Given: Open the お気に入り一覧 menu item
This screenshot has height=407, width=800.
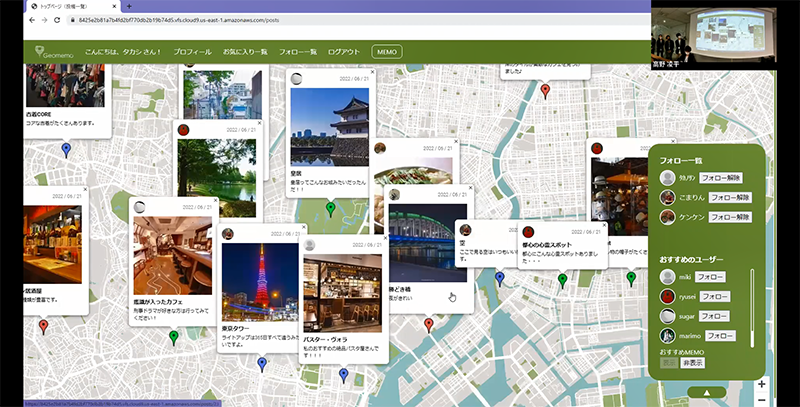Looking at the screenshot, I should tap(246, 51).
